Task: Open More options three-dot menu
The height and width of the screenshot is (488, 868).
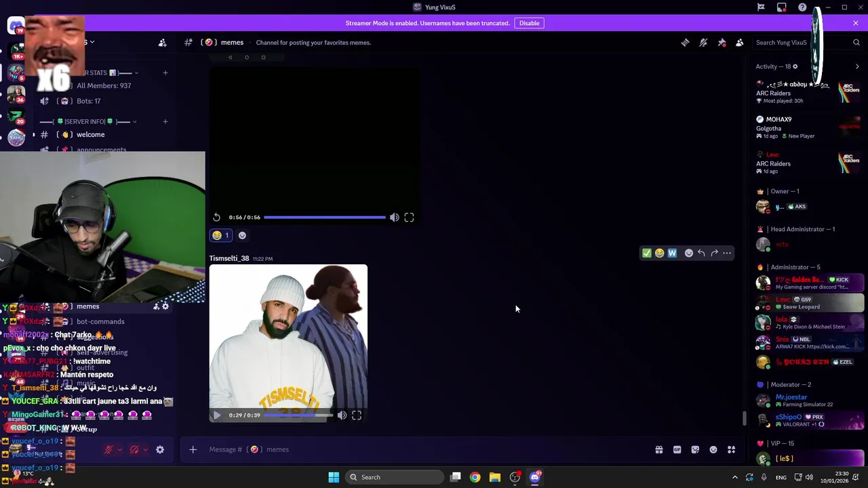Action: pyautogui.click(x=727, y=253)
